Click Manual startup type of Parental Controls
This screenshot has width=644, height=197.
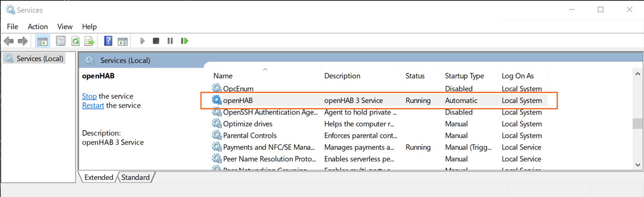coord(456,136)
